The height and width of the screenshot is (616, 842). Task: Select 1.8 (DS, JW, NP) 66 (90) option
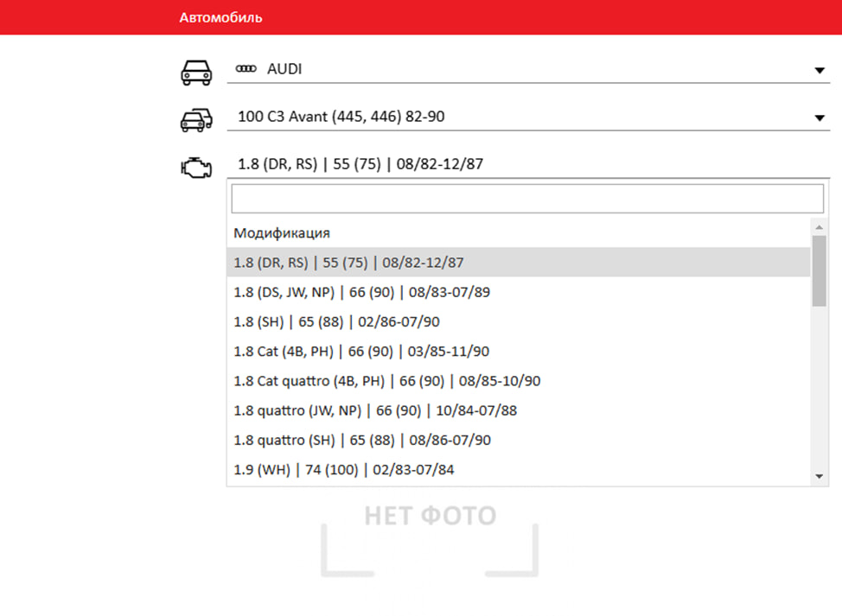click(x=518, y=292)
